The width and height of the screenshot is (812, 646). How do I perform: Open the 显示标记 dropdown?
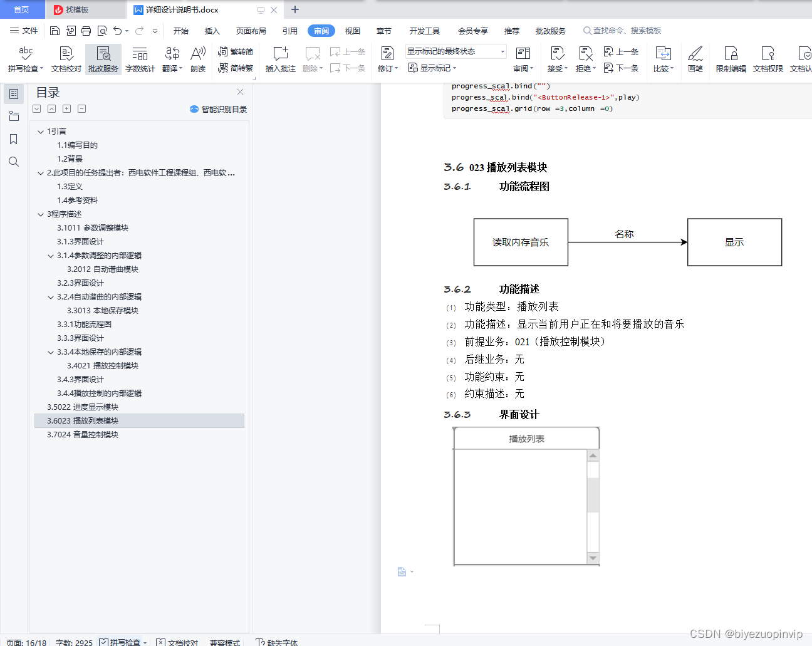click(432, 68)
